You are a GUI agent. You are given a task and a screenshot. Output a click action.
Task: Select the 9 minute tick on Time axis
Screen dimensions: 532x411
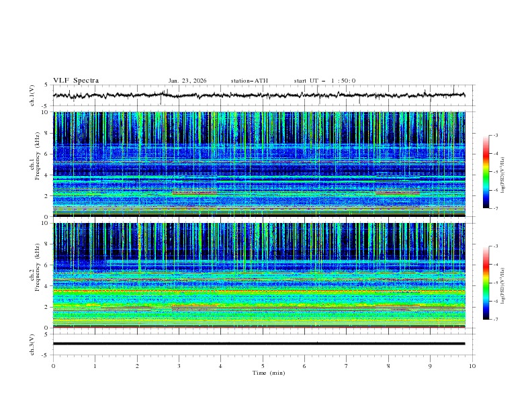coord(431,366)
